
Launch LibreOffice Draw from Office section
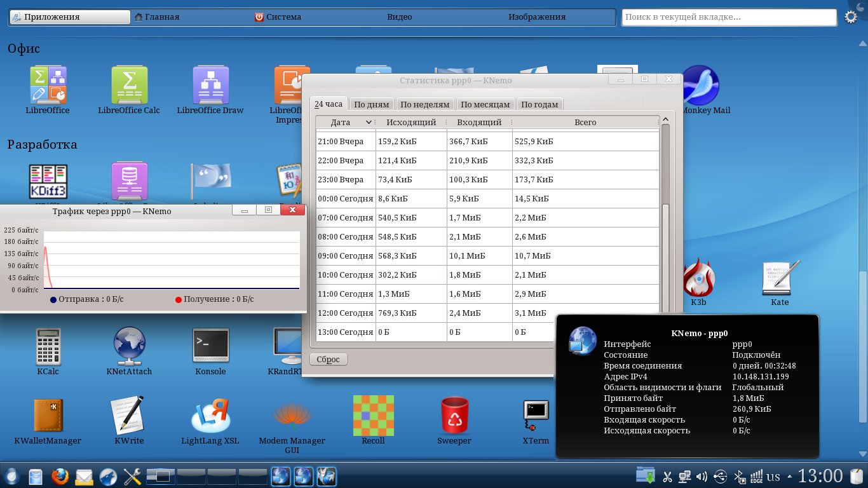click(x=210, y=85)
